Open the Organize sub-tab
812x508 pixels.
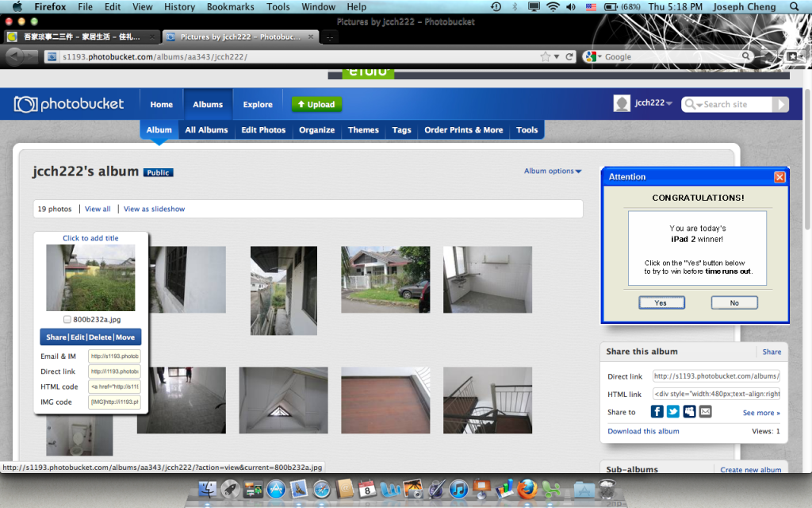click(x=317, y=129)
